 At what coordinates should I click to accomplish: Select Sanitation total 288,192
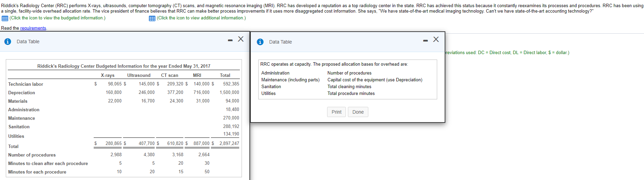(x=231, y=126)
